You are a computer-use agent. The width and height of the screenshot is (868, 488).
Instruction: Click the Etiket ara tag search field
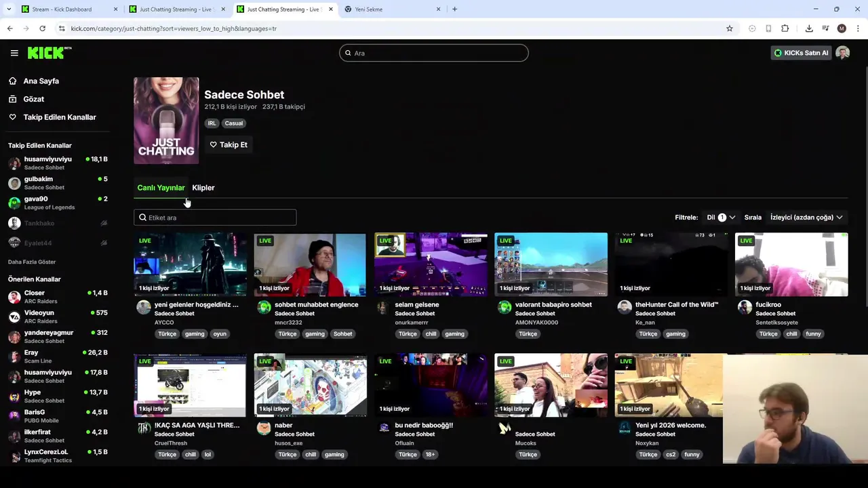click(x=215, y=218)
